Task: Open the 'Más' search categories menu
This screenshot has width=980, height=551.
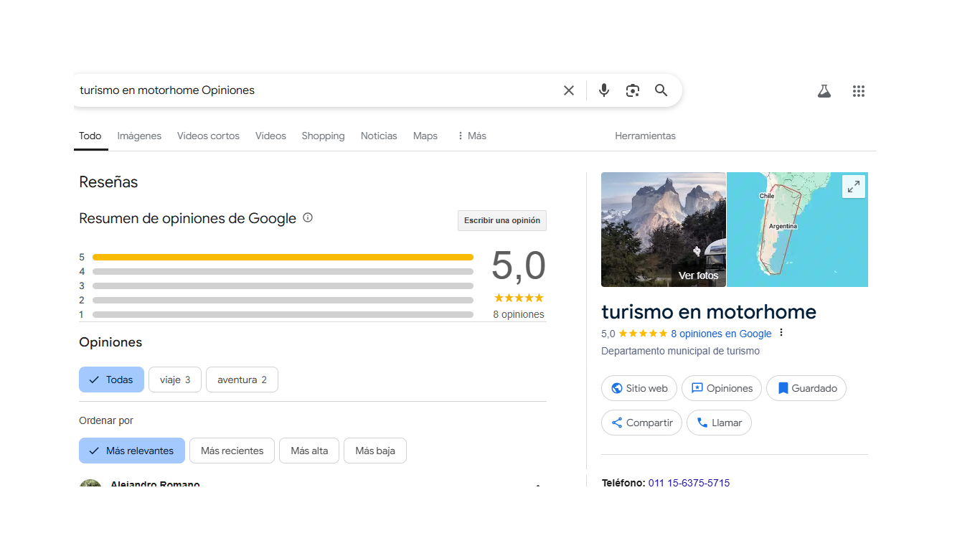Action: pyautogui.click(x=471, y=136)
